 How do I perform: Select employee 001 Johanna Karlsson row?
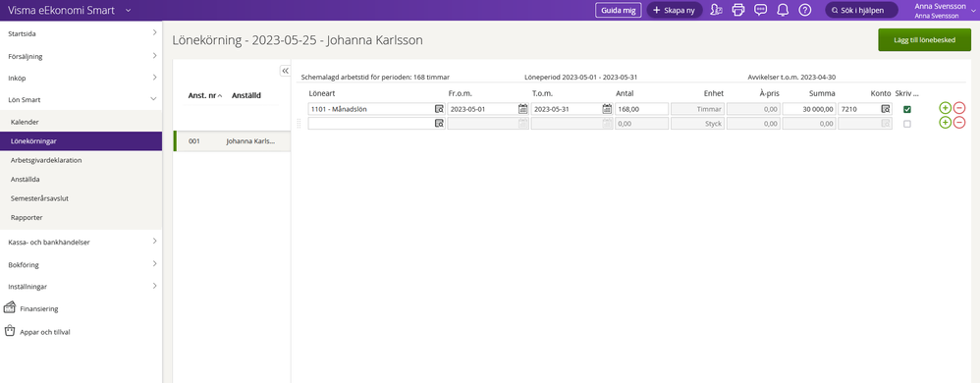tap(232, 141)
